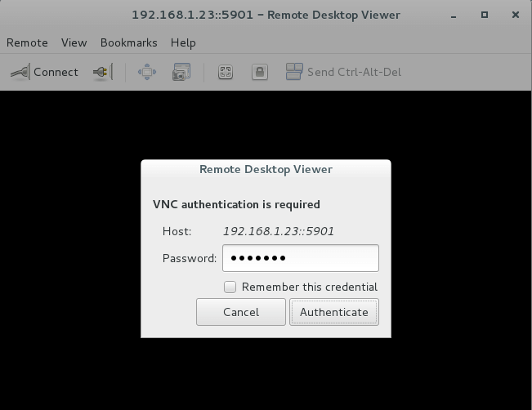
Task: Open the Remote menu
Action: [x=27, y=42]
